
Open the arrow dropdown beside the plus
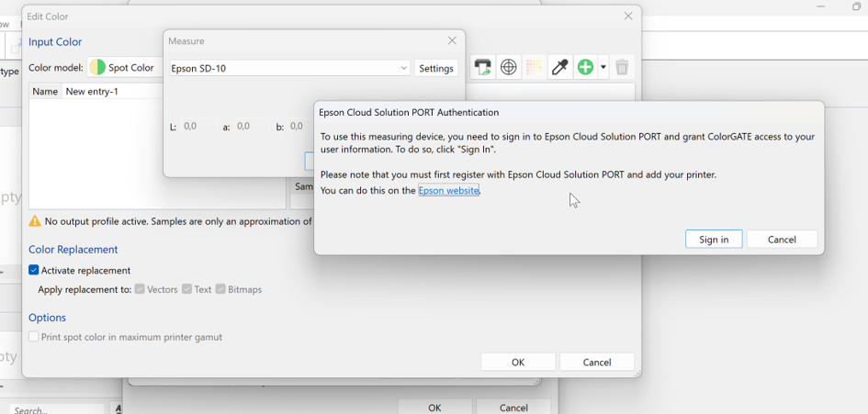click(603, 68)
